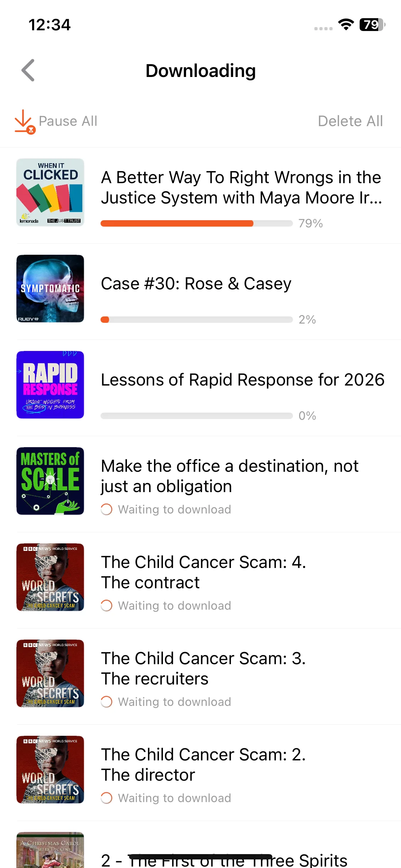Tap the Case #30 download progress bar

click(x=196, y=320)
